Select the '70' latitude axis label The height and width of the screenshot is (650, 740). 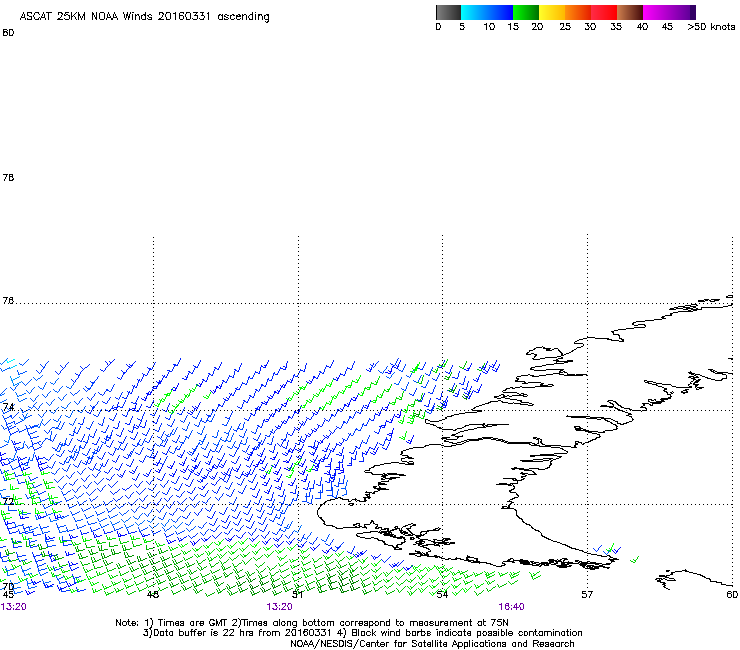coord(8,587)
